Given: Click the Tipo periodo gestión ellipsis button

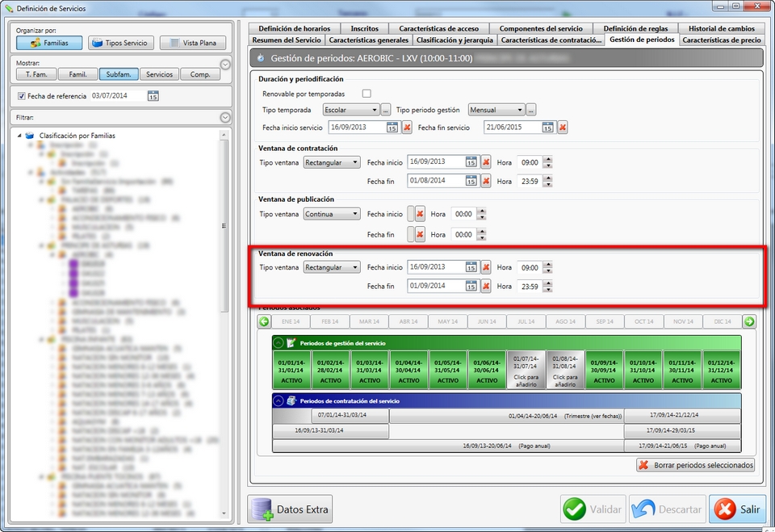Looking at the screenshot, I should [531, 110].
